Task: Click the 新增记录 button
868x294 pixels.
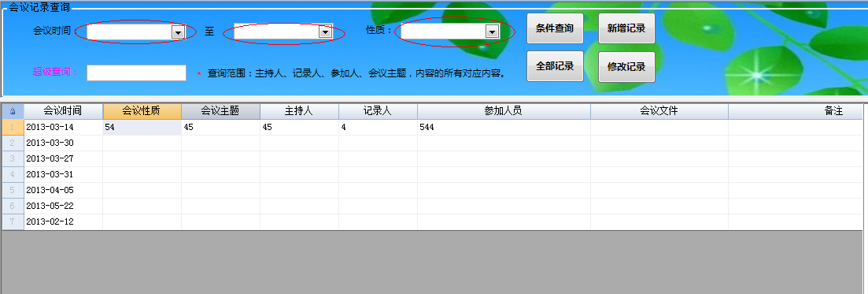Action: coord(626,28)
